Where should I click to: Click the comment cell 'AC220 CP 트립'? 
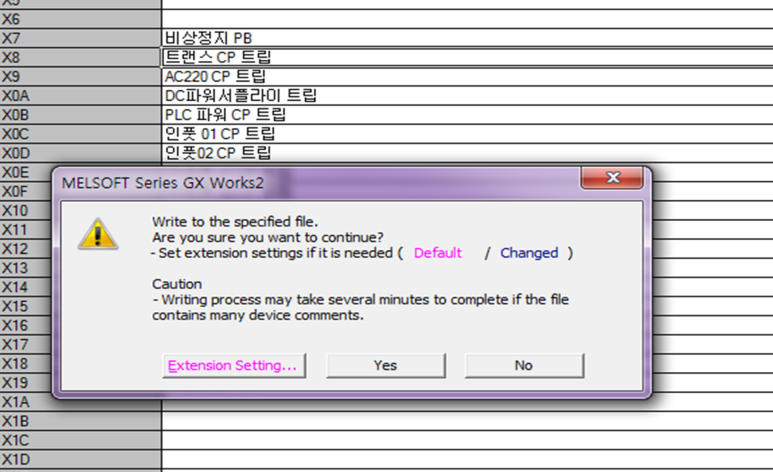467,76
